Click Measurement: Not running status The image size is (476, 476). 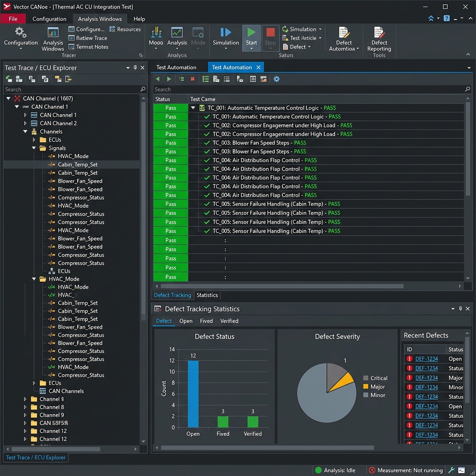[405, 470]
